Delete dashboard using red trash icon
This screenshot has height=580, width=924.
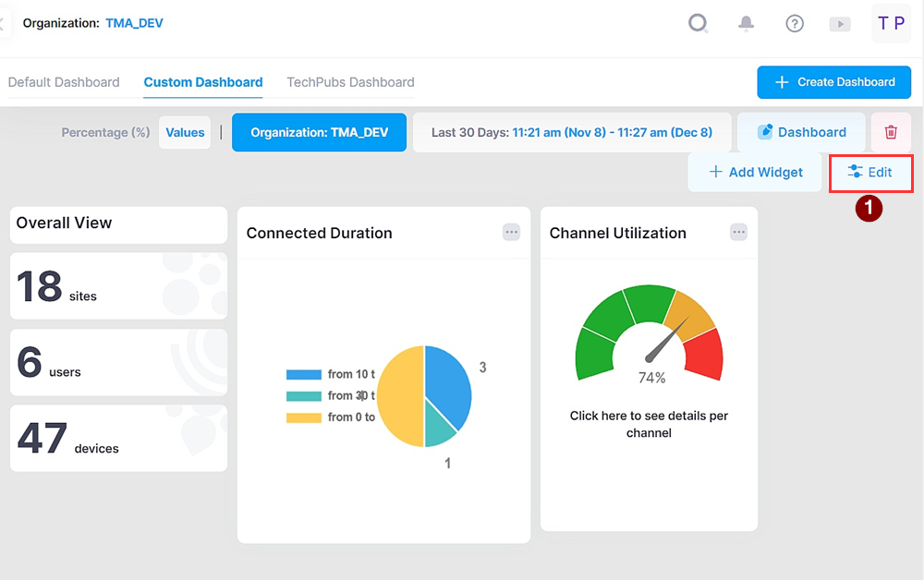pos(891,132)
